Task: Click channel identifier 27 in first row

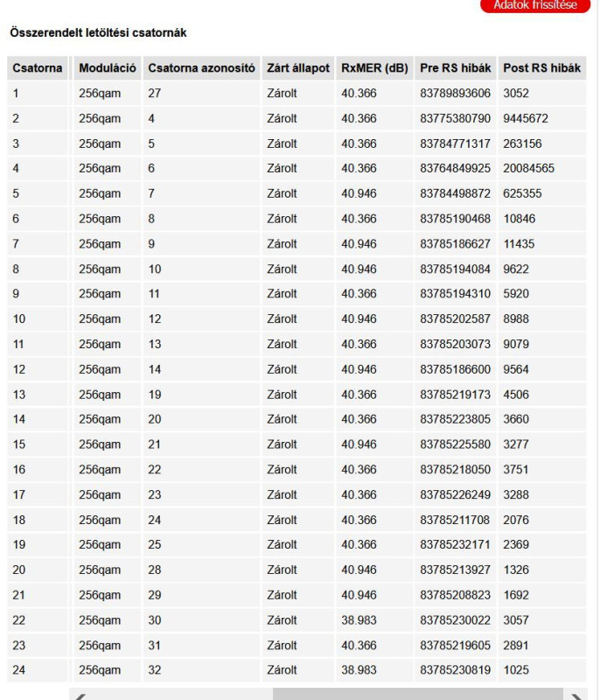Action: pyautogui.click(x=154, y=94)
